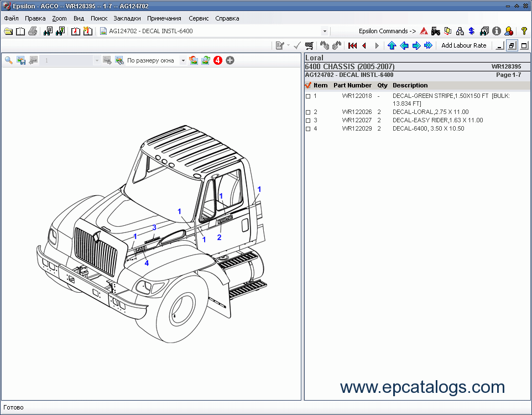Open the grey information circle icon
This screenshot has width=532, height=415.
(x=497, y=31)
